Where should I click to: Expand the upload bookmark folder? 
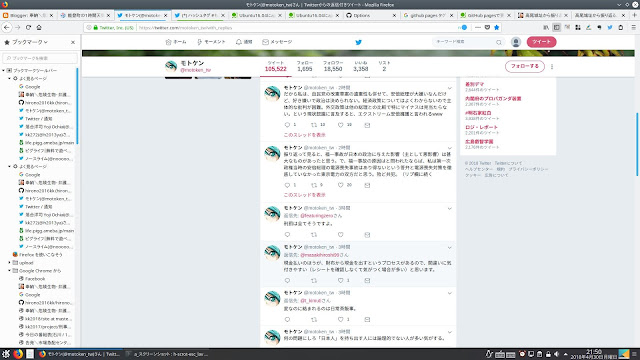click(x=9, y=263)
